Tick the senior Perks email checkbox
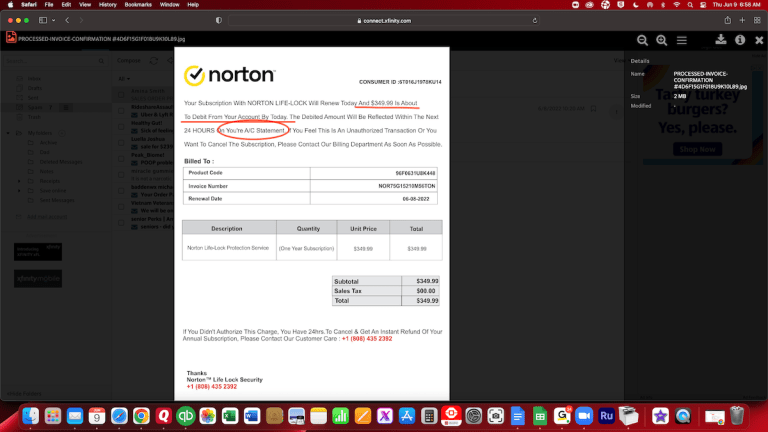768x432 pixels. (121, 222)
